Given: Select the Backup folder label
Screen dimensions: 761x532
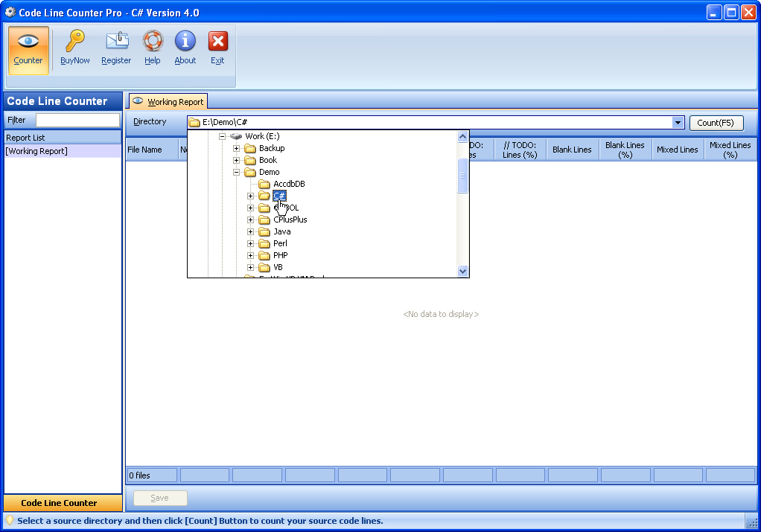Looking at the screenshot, I should (272, 148).
